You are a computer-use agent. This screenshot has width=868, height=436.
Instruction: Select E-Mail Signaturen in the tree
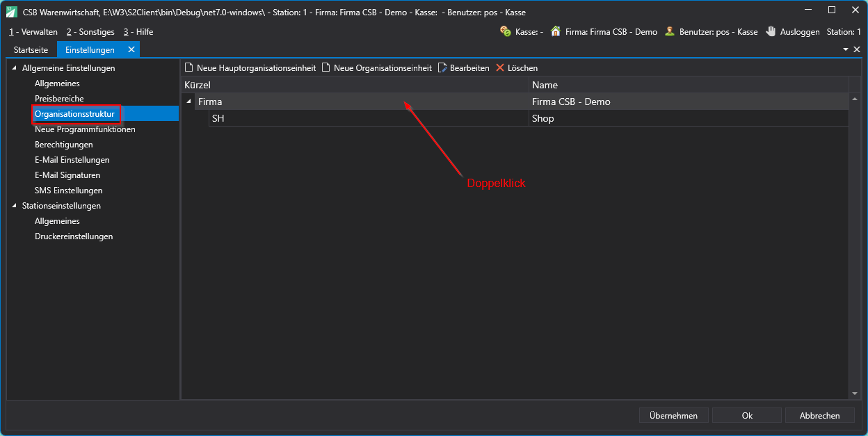click(67, 175)
